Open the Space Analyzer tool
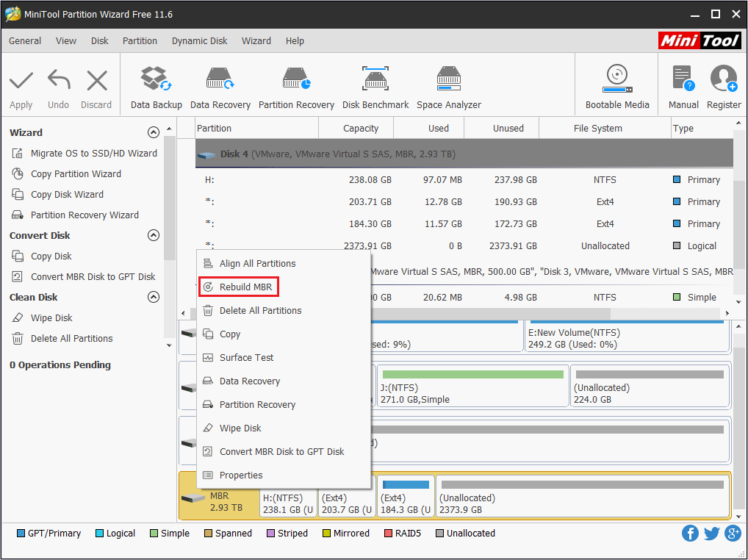Image resolution: width=748 pixels, height=560 pixels. tap(449, 88)
